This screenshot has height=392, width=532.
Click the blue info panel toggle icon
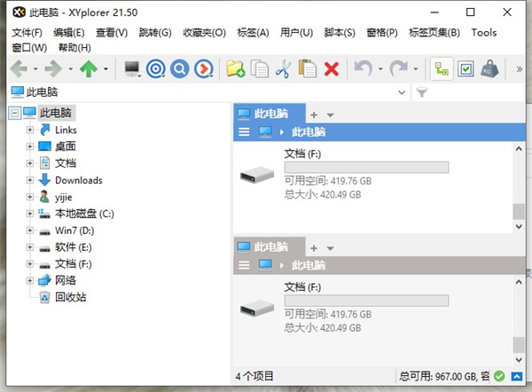click(x=516, y=376)
